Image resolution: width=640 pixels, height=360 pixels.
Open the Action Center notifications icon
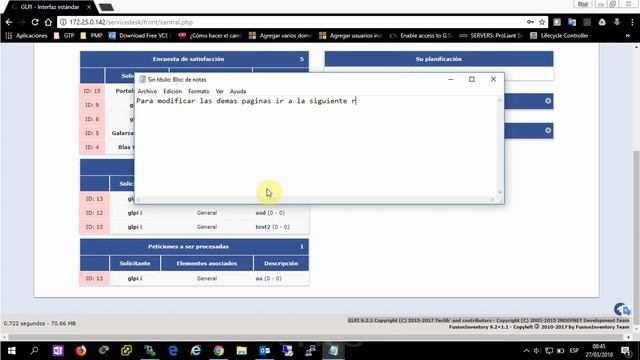pyautogui.click(x=626, y=351)
